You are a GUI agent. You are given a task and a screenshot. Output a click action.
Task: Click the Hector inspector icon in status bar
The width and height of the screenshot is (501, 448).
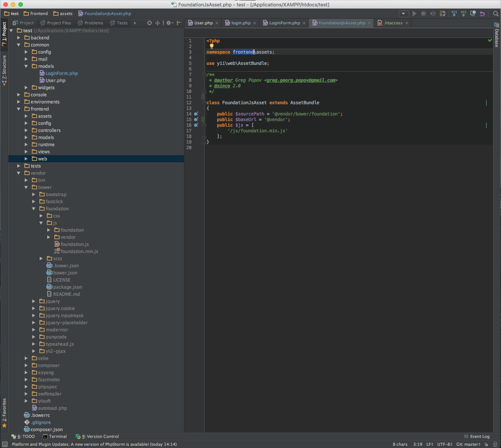click(x=495, y=444)
